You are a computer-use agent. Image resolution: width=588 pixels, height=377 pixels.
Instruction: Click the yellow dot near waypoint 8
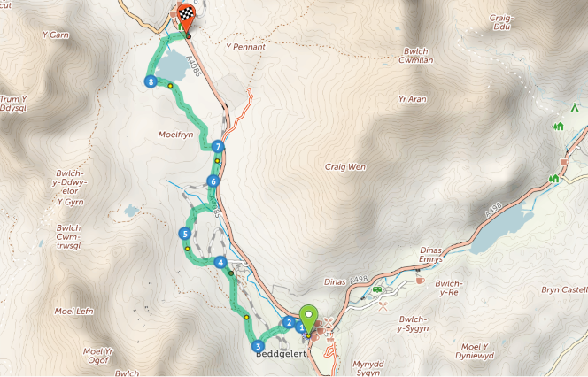[x=170, y=86]
